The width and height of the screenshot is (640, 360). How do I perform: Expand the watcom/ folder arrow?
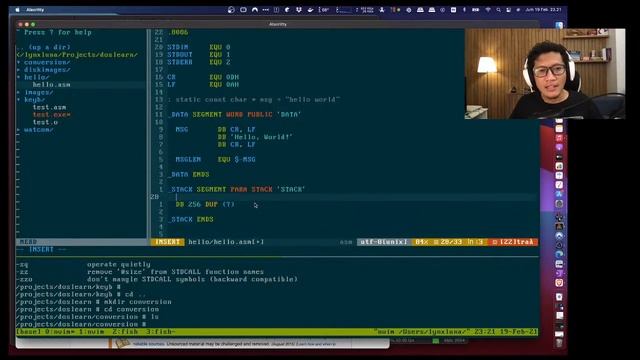(19, 130)
